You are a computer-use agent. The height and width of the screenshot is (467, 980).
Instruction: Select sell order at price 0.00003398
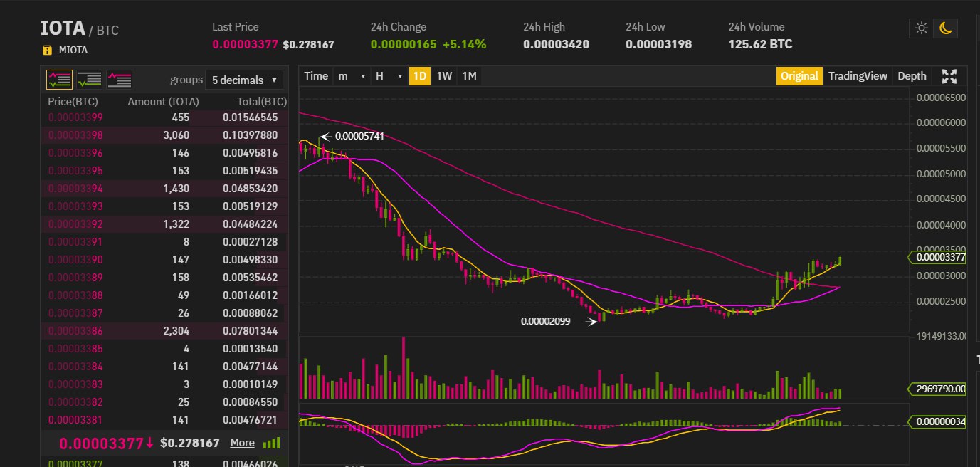(x=164, y=135)
